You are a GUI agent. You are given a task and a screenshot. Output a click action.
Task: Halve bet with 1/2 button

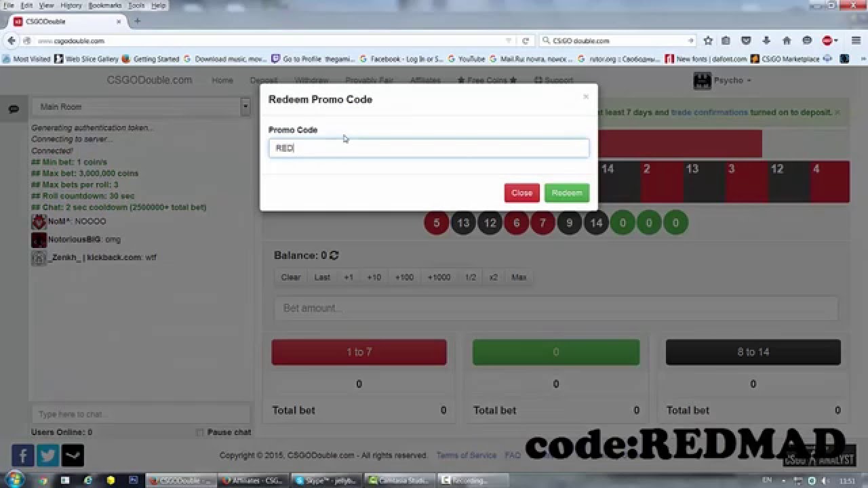tap(470, 277)
